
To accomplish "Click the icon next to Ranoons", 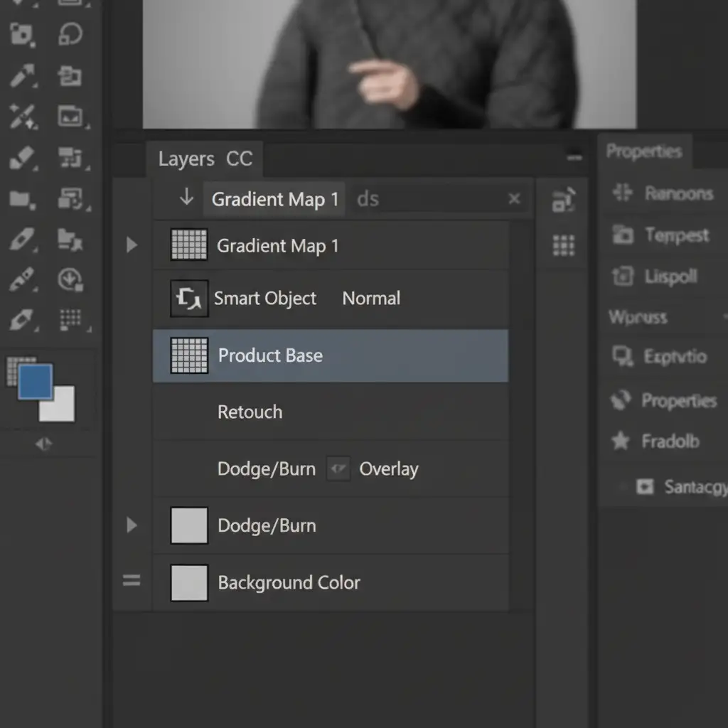I will coord(623,193).
